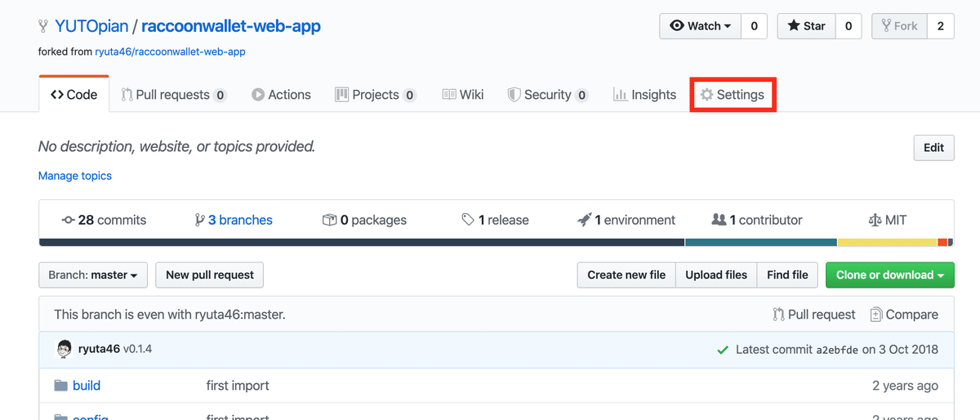The height and width of the screenshot is (420, 980).
Task: Open the Pull requests tab
Action: coord(173,95)
